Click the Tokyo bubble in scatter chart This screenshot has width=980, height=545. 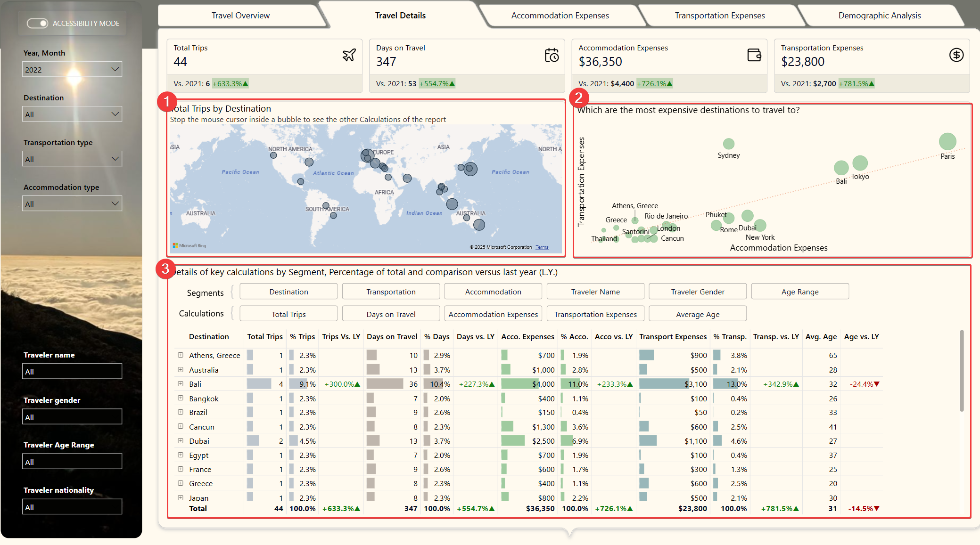click(x=860, y=163)
